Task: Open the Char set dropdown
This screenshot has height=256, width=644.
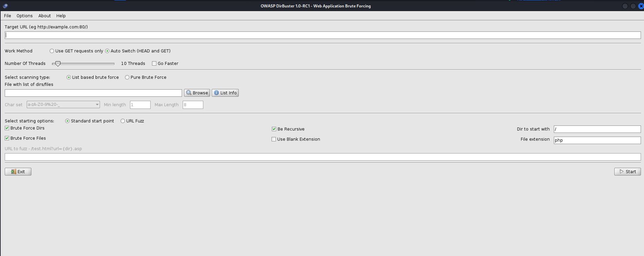Action: tap(63, 105)
